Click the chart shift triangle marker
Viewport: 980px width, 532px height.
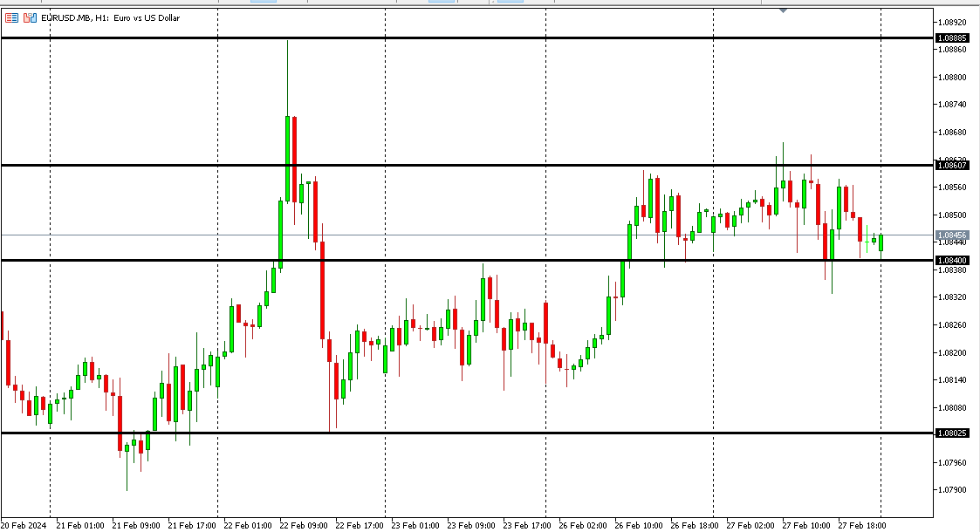coord(783,10)
